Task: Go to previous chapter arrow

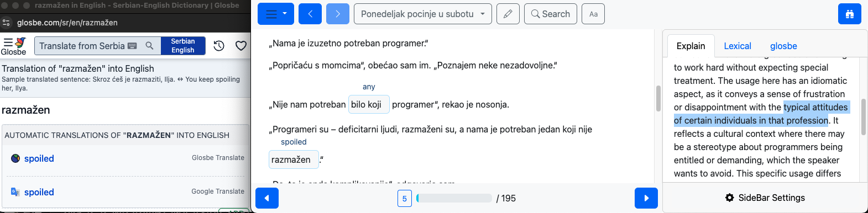Action: (310, 14)
